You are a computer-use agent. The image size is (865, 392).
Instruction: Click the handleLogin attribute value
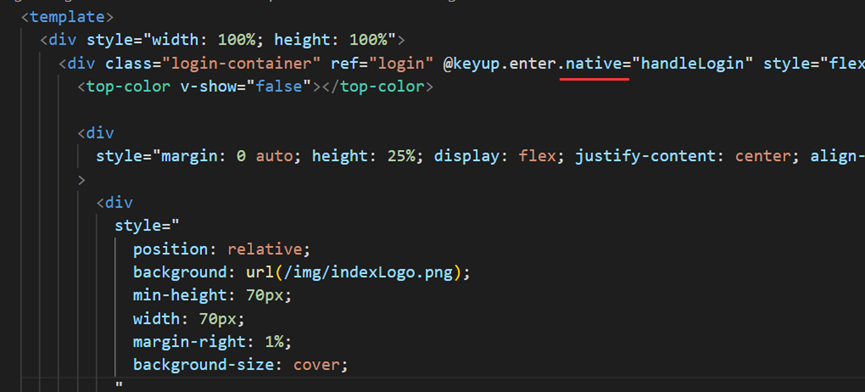coord(692,63)
